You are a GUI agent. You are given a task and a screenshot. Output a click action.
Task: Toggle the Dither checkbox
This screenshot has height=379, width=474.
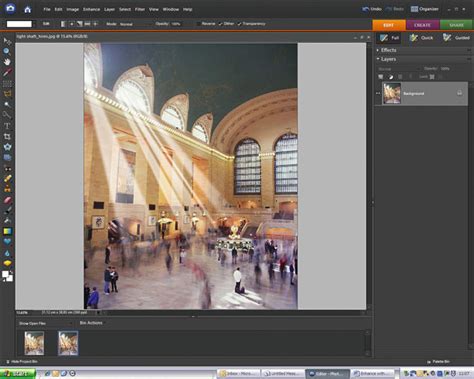220,24
